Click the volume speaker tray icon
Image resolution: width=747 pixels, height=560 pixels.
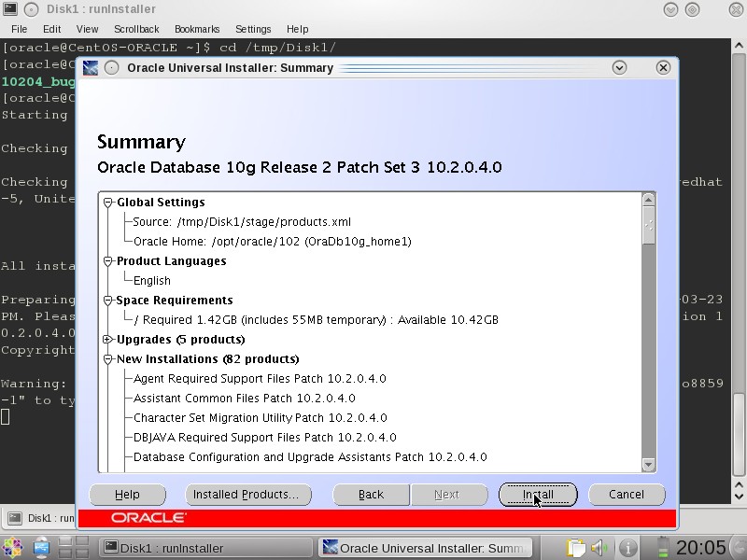point(600,547)
